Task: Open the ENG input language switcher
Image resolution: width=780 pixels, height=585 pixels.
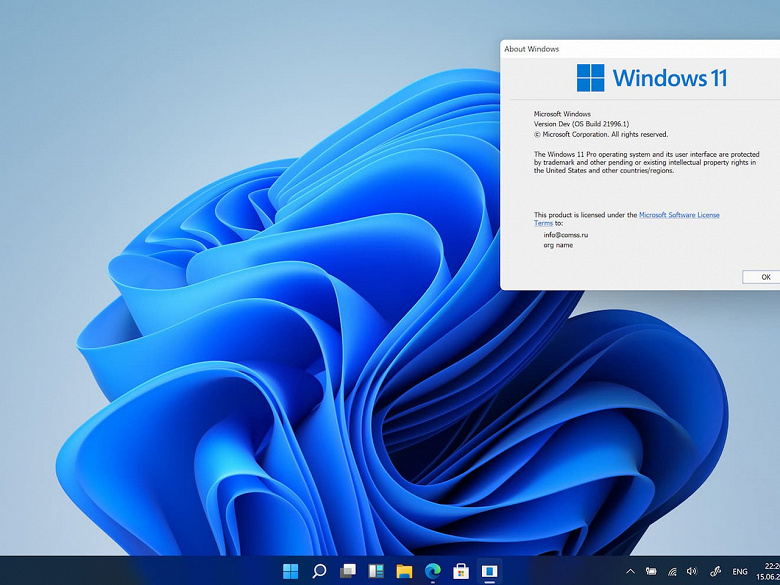Action: point(740,571)
